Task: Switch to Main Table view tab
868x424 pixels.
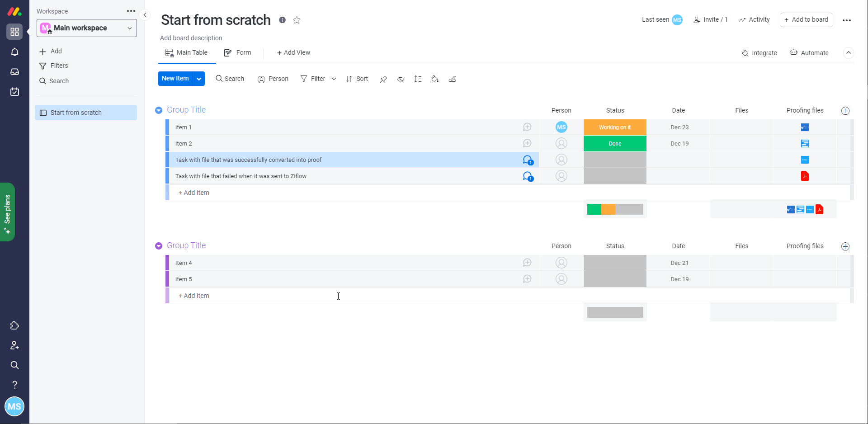Action: [x=187, y=53]
